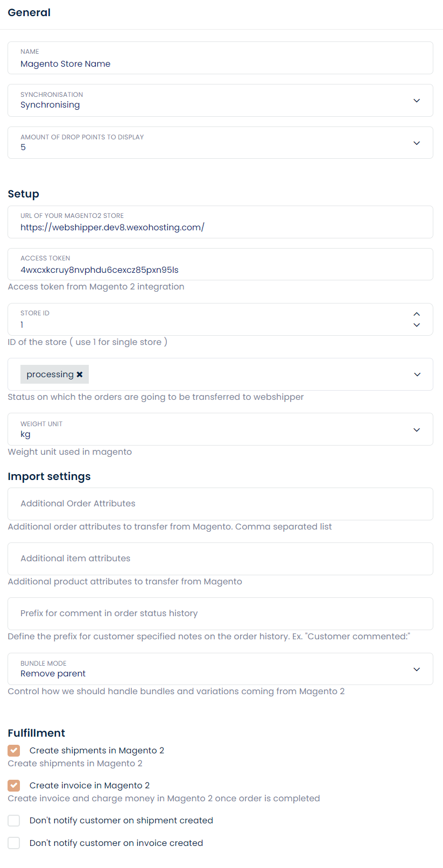This screenshot has width=443, height=868.
Task: Uncheck Create shipments in Magento 2
Action: [14, 751]
